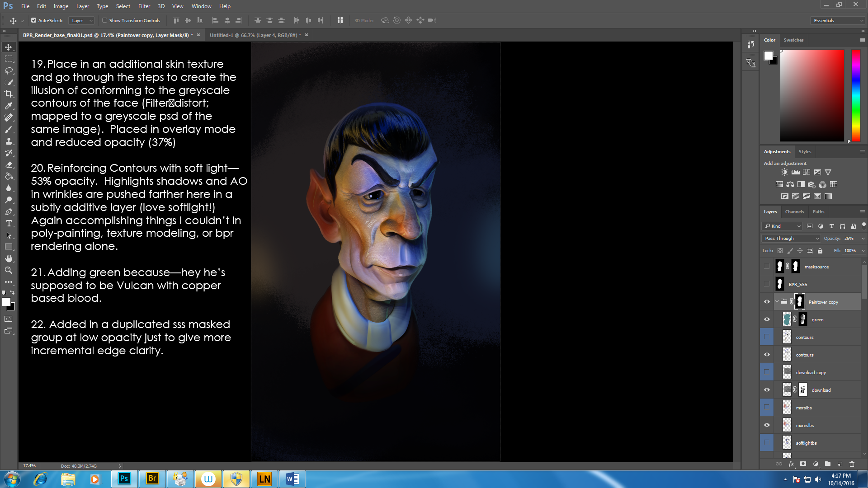
Task: Open the Filter menu
Action: tap(144, 6)
